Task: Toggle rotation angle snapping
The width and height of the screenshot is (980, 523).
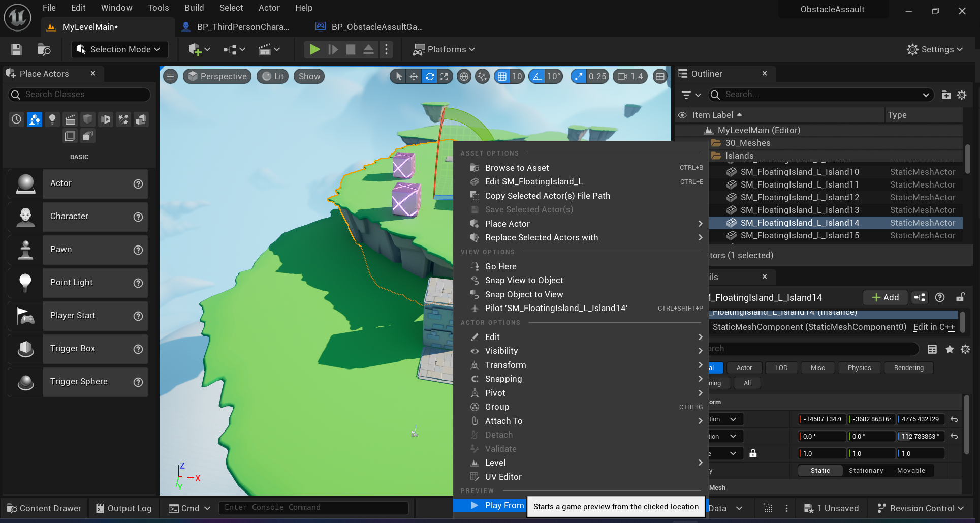Action: 537,76
